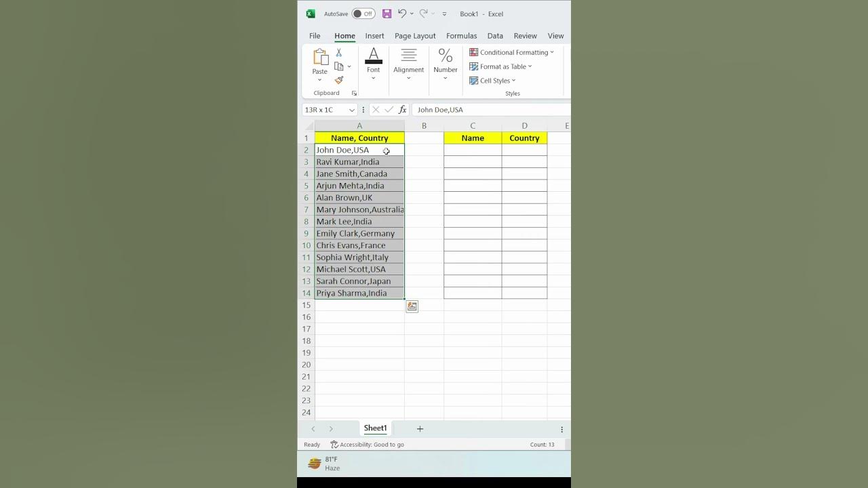Click the Redo arrow icon

pos(423,14)
